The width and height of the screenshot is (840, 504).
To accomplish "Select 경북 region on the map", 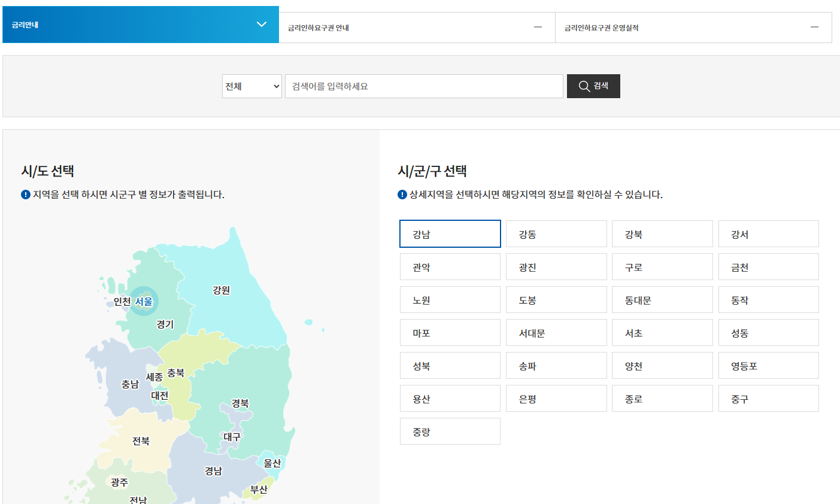I will tap(240, 403).
